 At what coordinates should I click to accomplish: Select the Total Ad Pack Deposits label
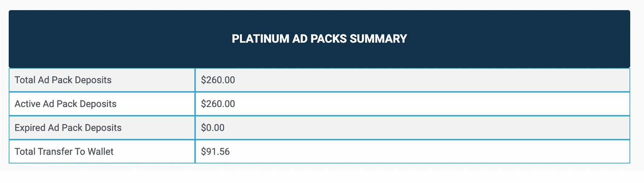point(63,80)
